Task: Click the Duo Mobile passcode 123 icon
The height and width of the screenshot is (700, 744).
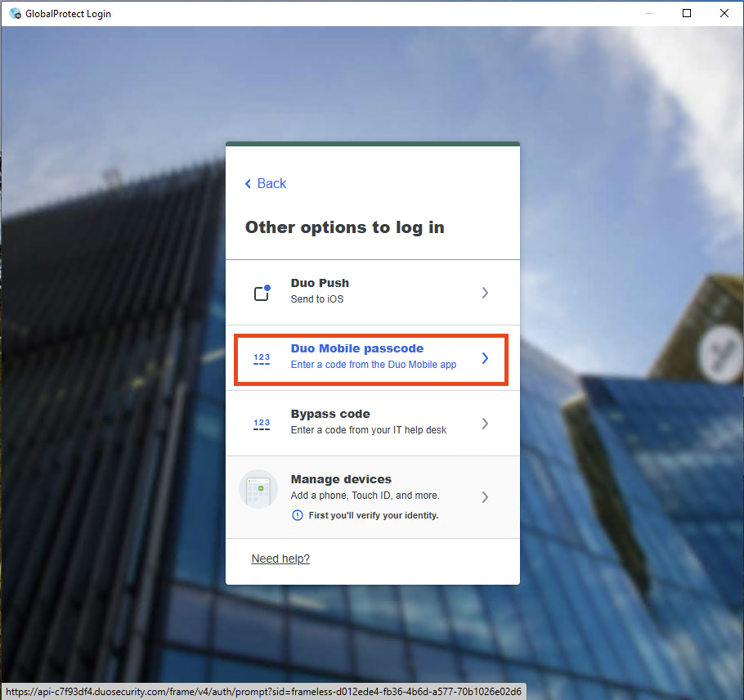Action: (262, 358)
